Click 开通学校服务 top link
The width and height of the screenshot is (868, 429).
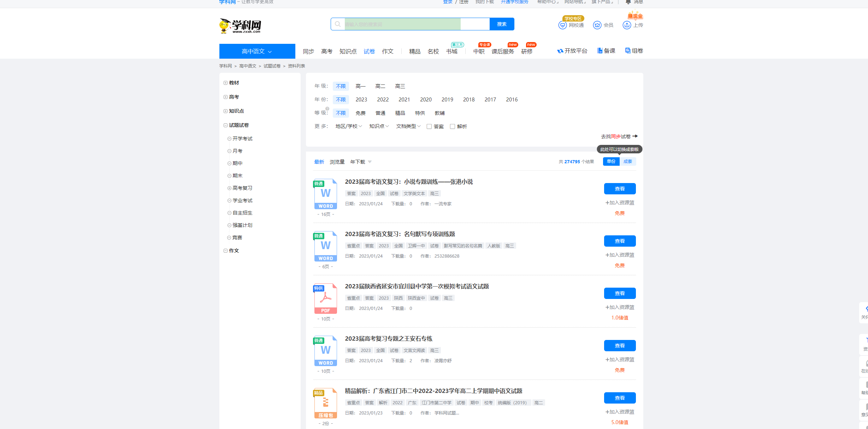(514, 2)
